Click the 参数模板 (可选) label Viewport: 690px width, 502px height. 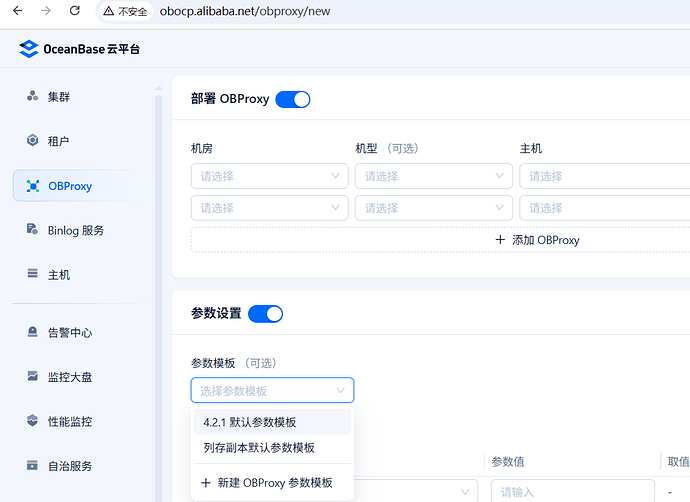[234, 363]
